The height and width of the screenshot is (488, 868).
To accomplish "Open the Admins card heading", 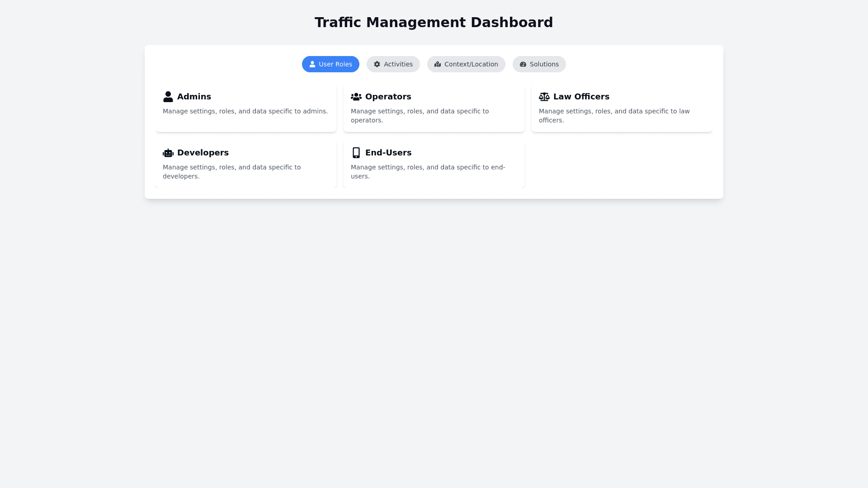I will tap(194, 97).
